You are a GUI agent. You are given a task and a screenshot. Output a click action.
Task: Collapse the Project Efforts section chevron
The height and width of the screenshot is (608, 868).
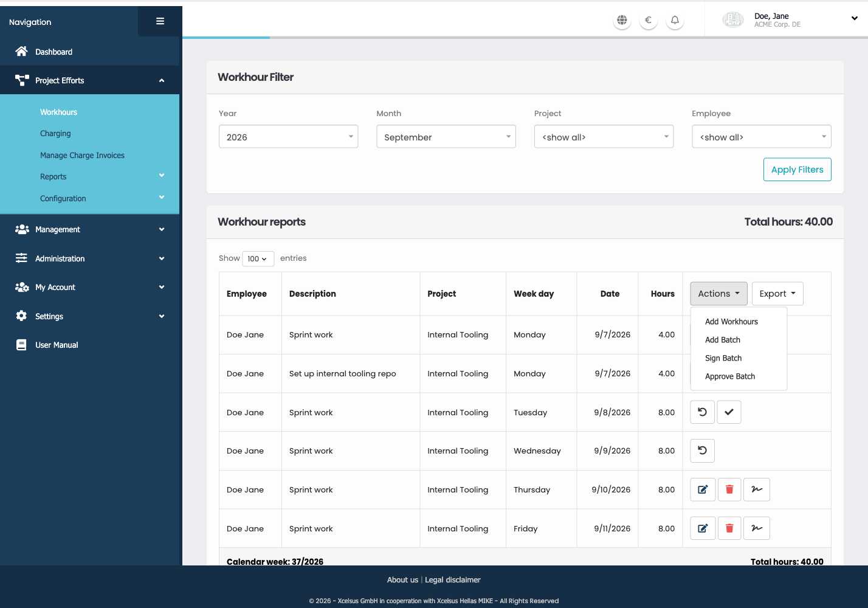click(162, 80)
